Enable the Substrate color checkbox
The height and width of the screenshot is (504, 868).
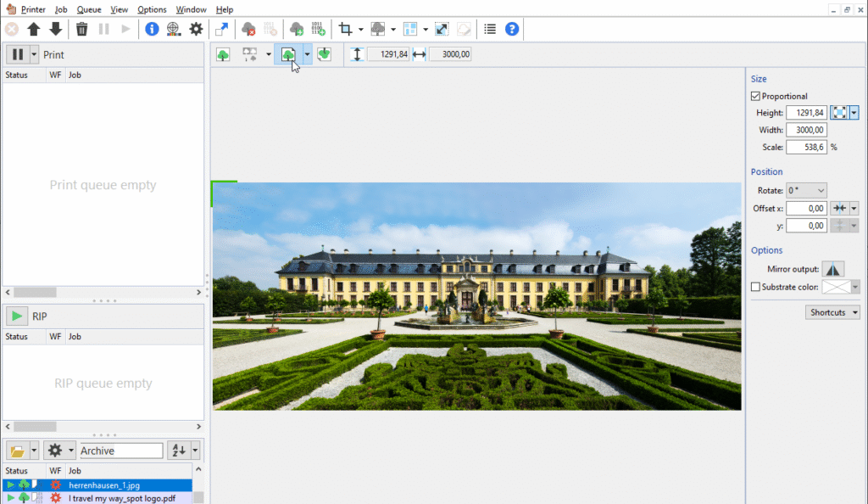[x=755, y=288]
